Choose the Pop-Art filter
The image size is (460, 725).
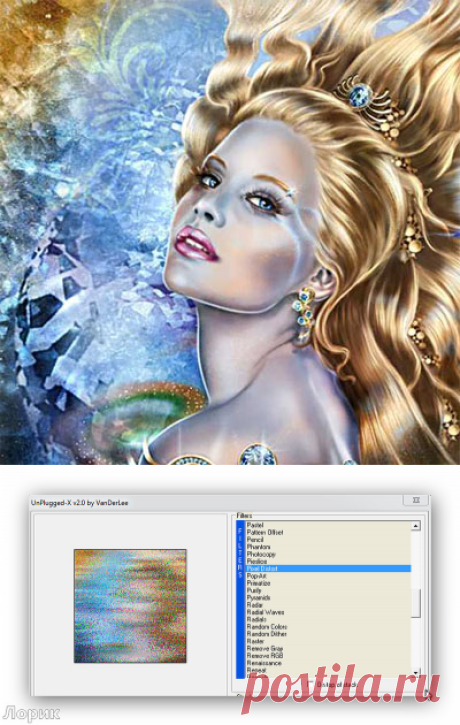(x=257, y=576)
